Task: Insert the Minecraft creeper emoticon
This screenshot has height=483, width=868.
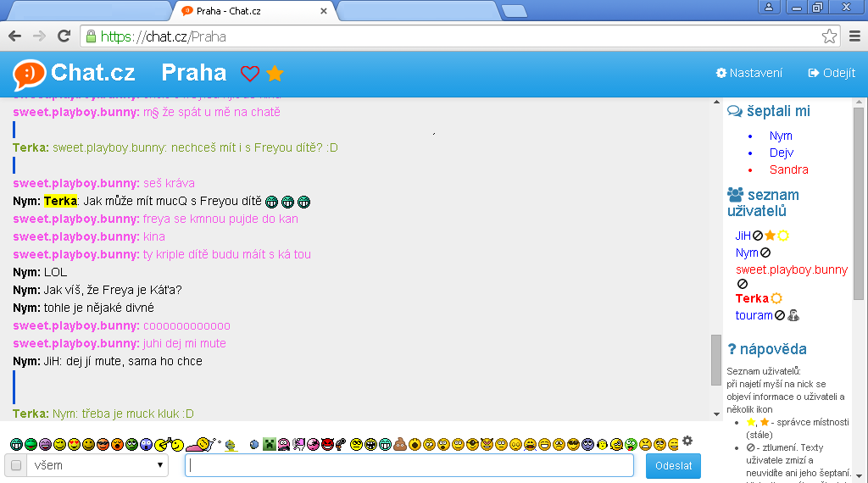Action: coord(269,444)
